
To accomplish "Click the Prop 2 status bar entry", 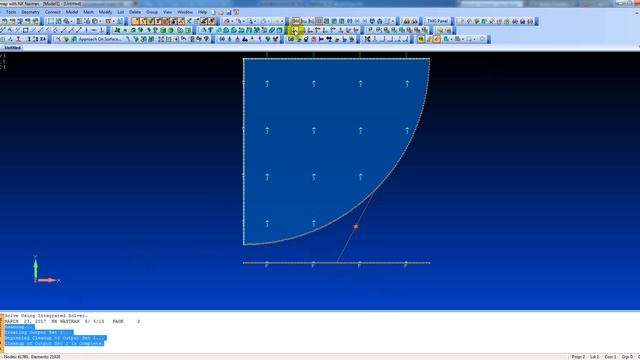I will tap(578, 357).
